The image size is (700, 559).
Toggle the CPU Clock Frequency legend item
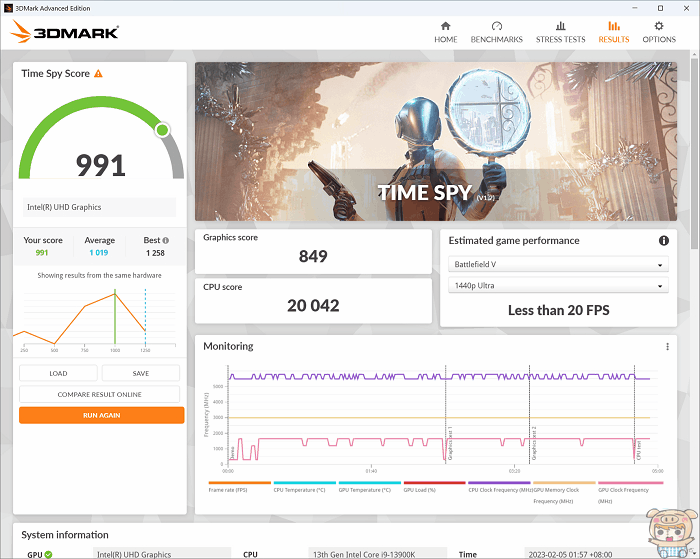pos(499,487)
